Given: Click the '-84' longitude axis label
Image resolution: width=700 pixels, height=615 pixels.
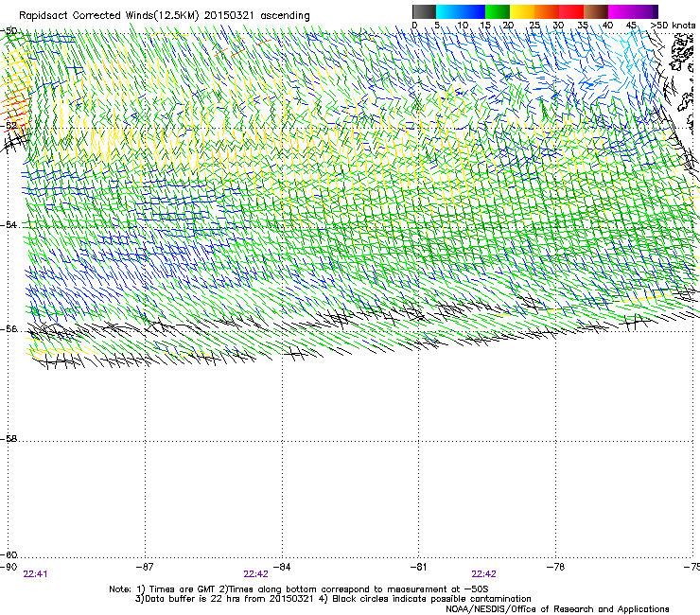Looking at the screenshot, I should (282, 567).
